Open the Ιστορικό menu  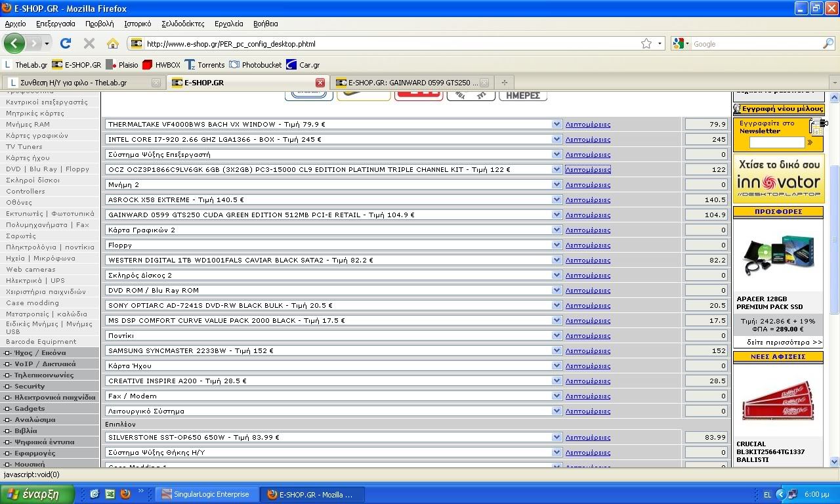(137, 24)
